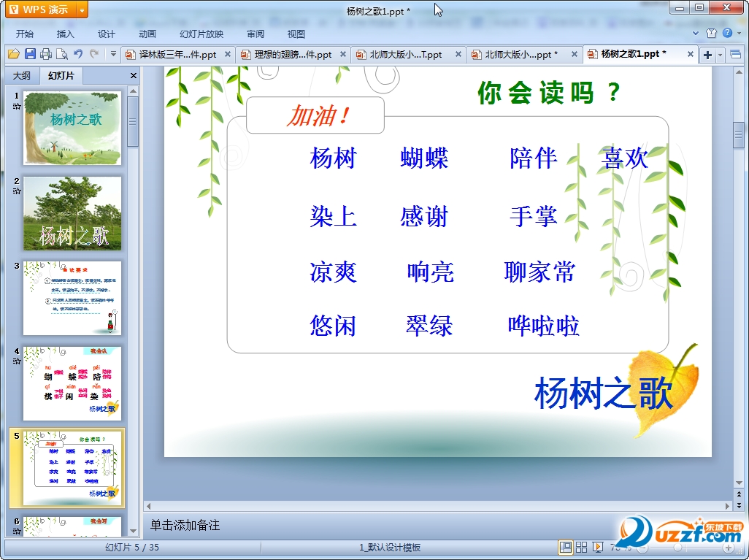749x560 pixels.
Task: Open the 开始 ribbon tab
Action: point(24,34)
